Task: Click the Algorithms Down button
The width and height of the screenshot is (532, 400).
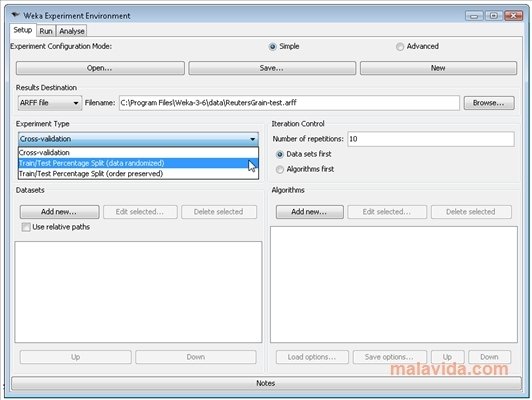Action: click(490, 357)
